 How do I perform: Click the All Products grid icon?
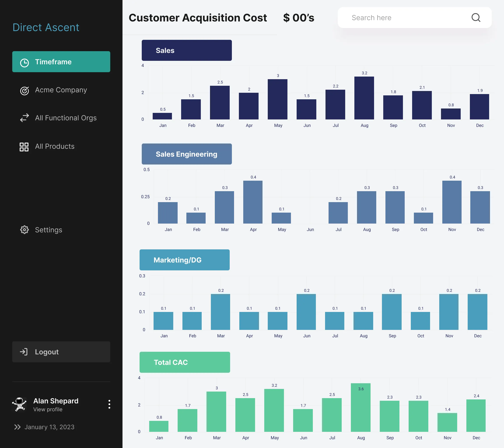tap(24, 147)
